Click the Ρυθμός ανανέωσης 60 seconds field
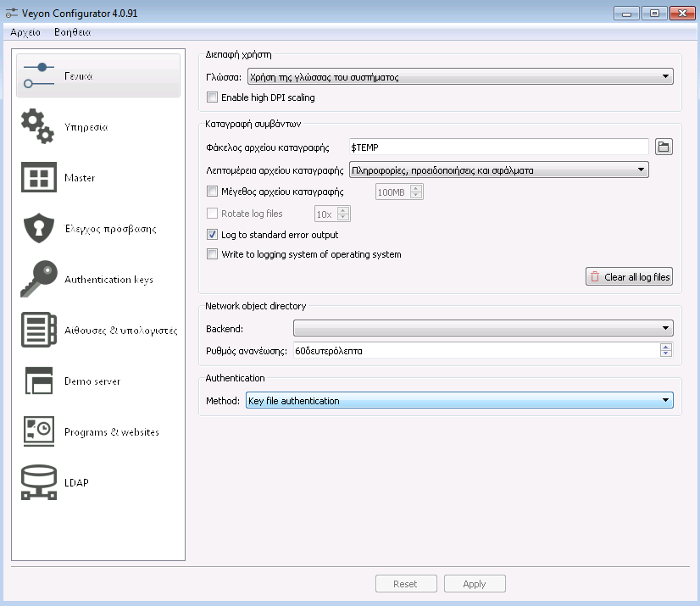 tap(476, 351)
